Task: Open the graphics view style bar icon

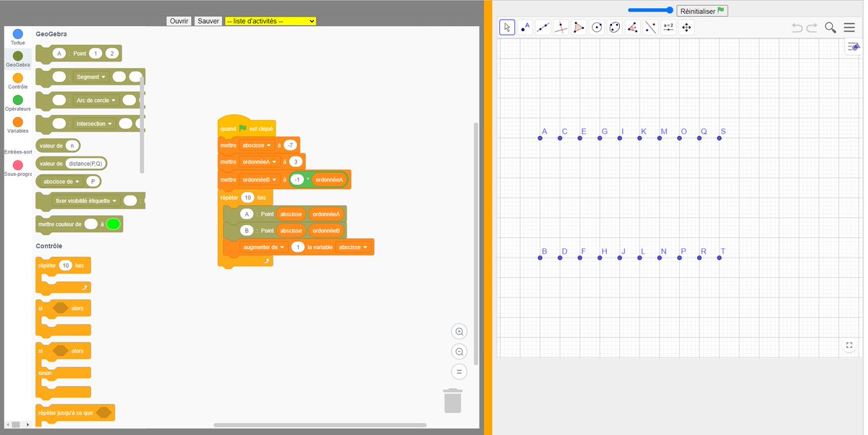Action: coord(854,46)
